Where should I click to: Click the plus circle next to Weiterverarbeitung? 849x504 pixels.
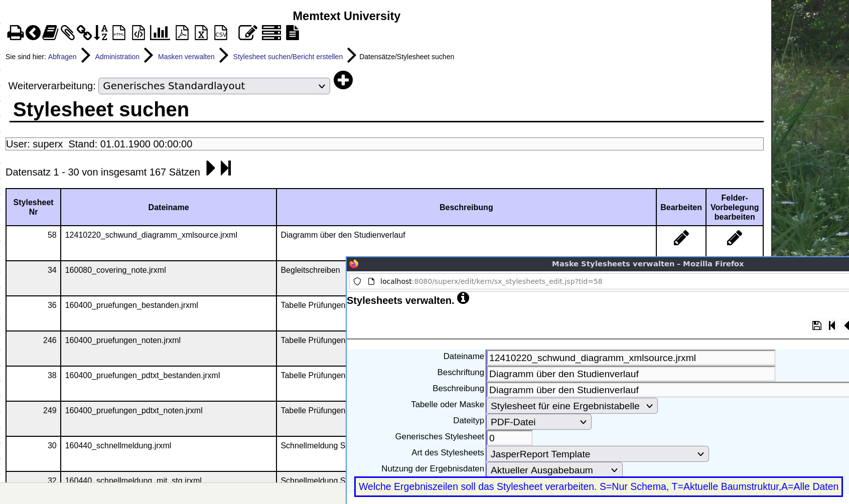click(x=343, y=80)
